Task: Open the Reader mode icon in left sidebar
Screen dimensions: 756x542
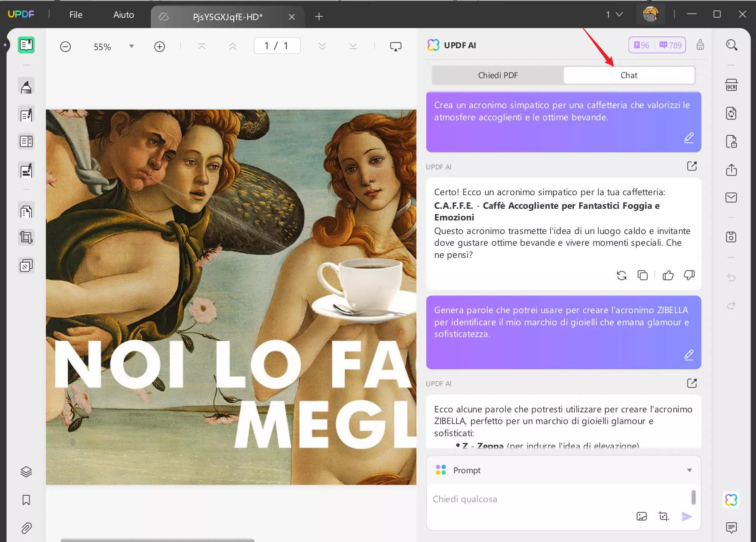Action: (26, 45)
